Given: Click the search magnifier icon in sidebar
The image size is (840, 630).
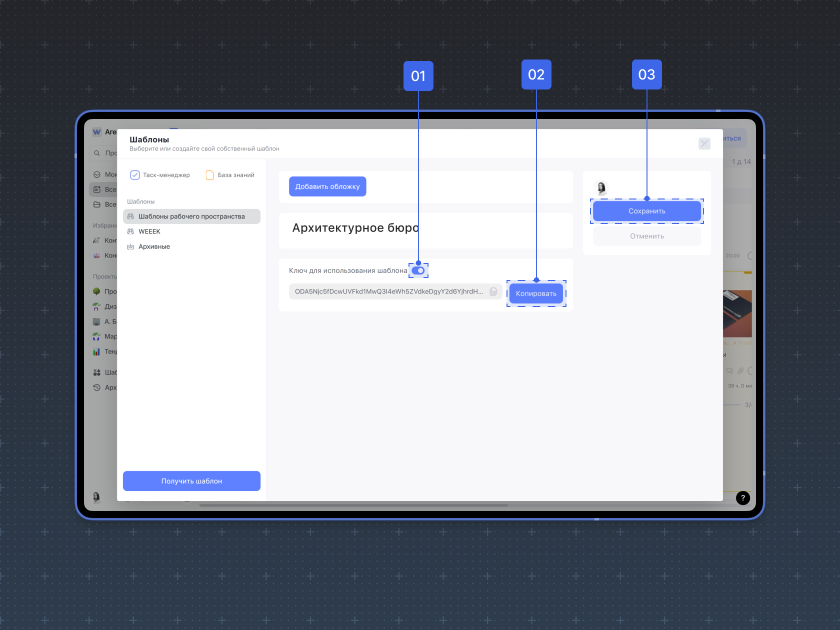Looking at the screenshot, I should tap(97, 153).
